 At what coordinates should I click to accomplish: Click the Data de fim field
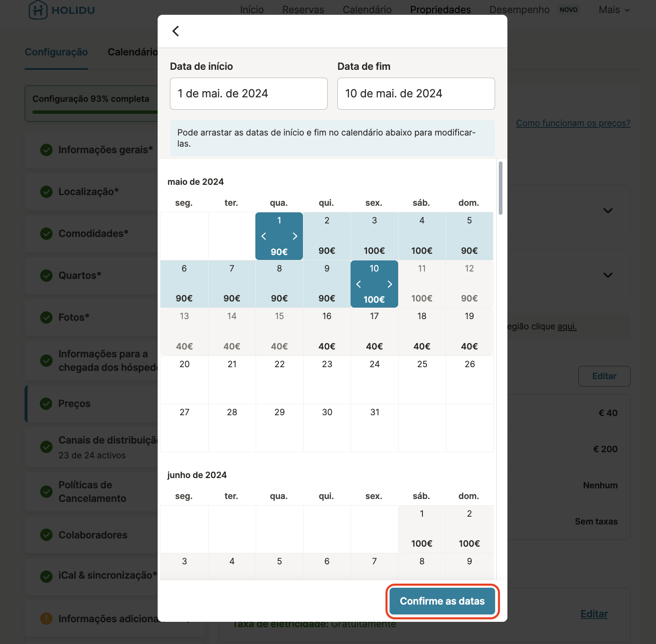[x=416, y=94]
